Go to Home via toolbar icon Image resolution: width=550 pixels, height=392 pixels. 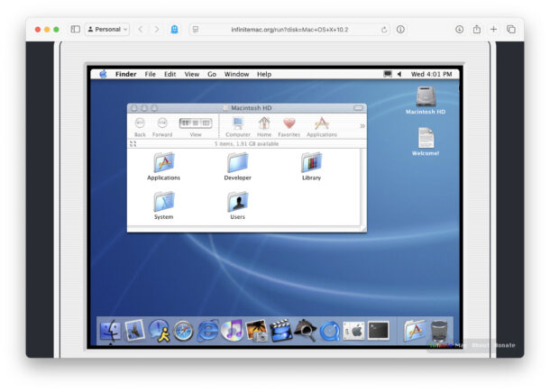(x=264, y=123)
